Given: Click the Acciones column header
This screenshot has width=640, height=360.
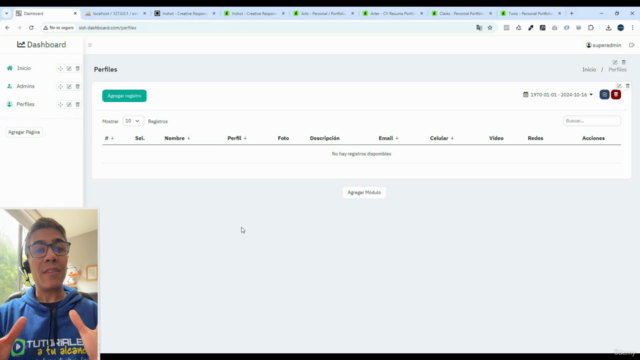Looking at the screenshot, I should 593,138.
